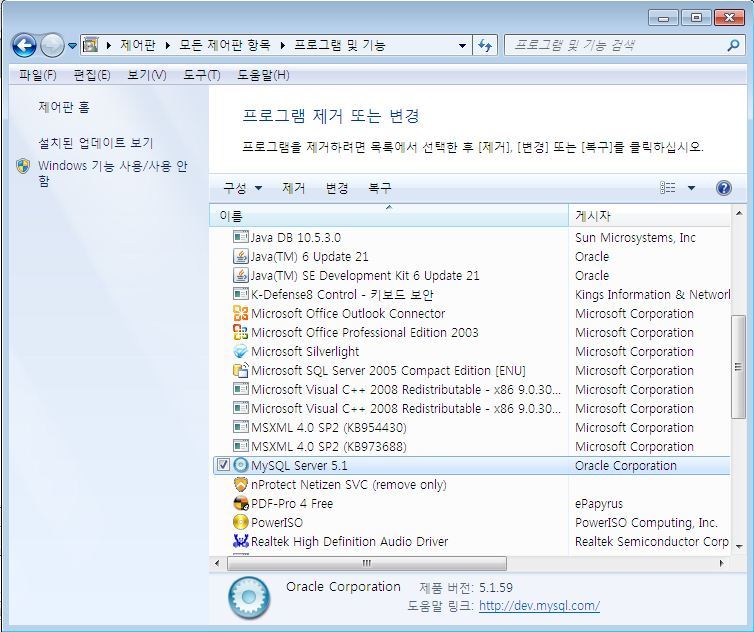Click the view mode icon in toolbar
Image resolution: width=754 pixels, height=632 pixels.
pos(667,188)
